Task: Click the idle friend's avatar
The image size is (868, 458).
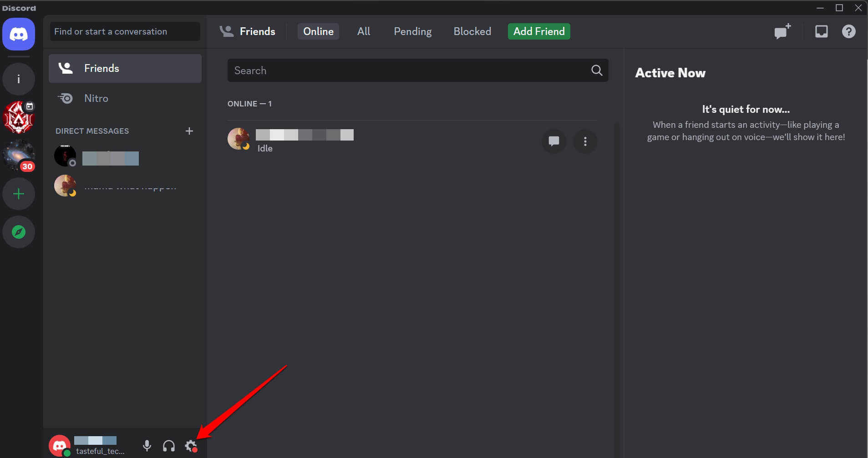Action: (x=239, y=139)
